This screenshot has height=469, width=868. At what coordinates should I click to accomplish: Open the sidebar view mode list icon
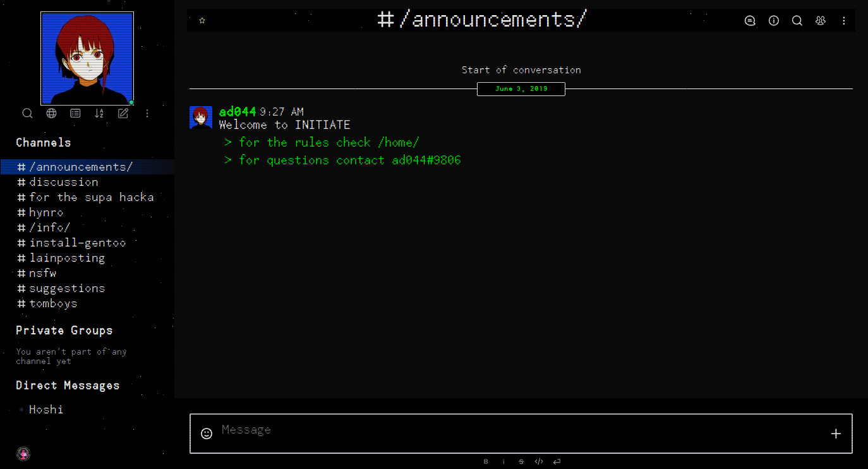(75, 114)
